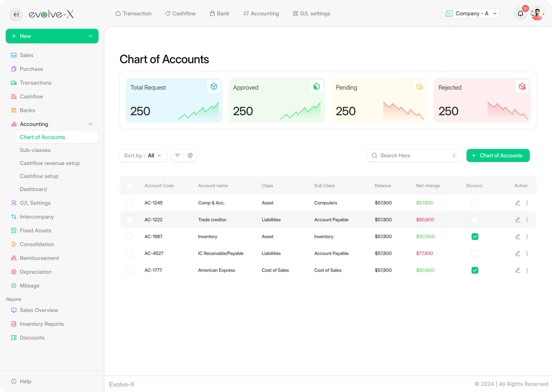The height and width of the screenshot is (392, 552).
Task: Collapse the Accounting sidebar section
Action: pyautogui.click(x=90, y=124)
